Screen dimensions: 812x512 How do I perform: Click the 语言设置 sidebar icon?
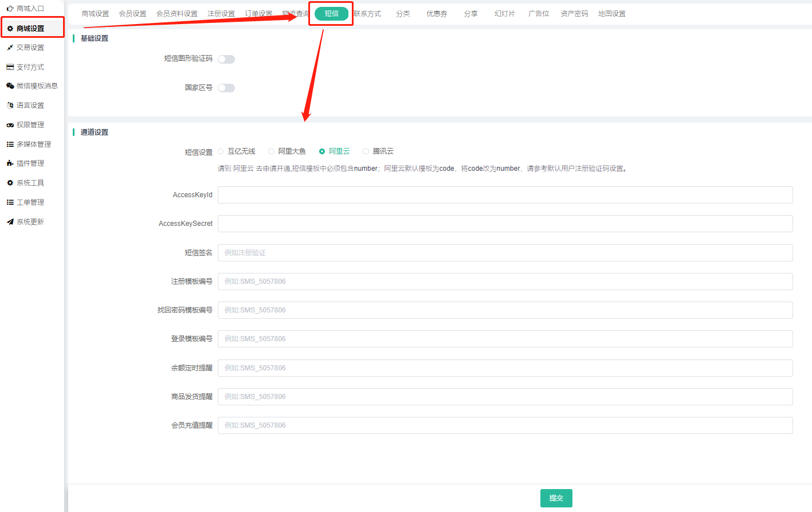coord(10,105)
